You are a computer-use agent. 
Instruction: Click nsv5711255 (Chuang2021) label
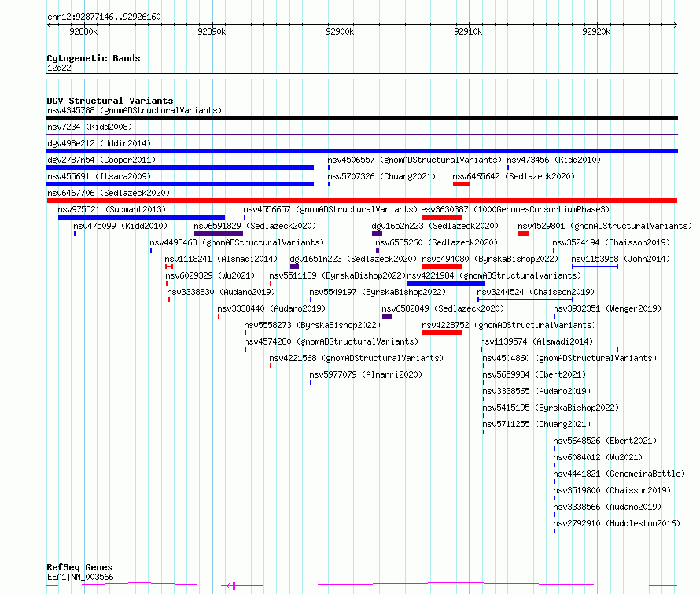point(536,424)
